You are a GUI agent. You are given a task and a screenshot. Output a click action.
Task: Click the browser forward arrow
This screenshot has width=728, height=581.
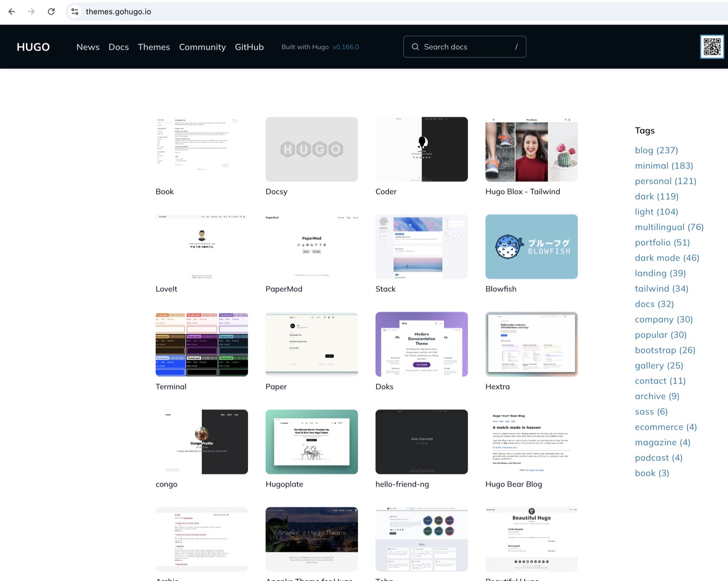31,11
